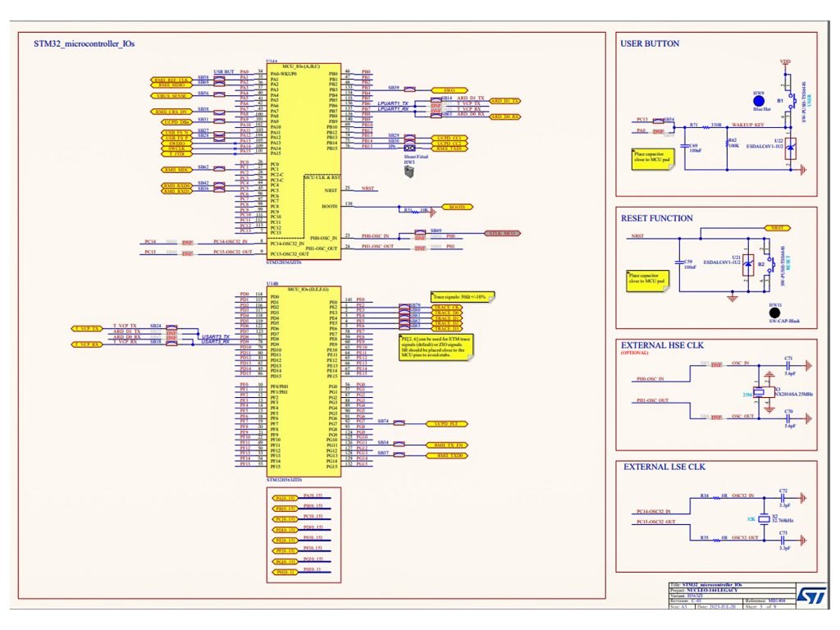The height and width of the screenshot is (630, 840).
Task: Click the 'MCU CLK & RST' label in U14A
Action: (x=322, y=177)
